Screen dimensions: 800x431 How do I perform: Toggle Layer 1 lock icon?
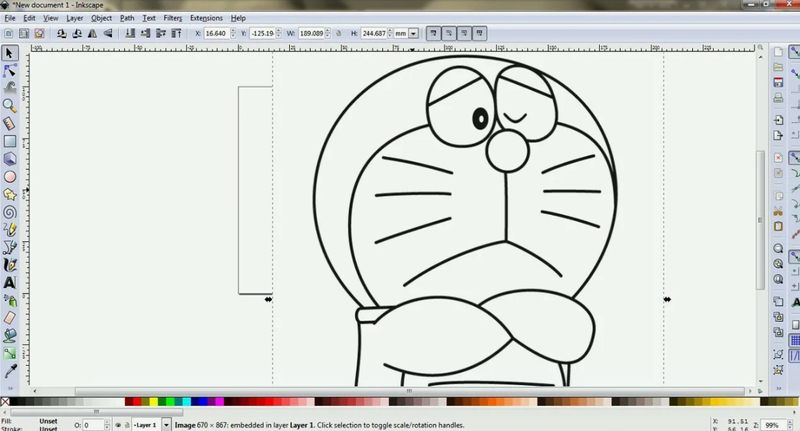[127, 425]
